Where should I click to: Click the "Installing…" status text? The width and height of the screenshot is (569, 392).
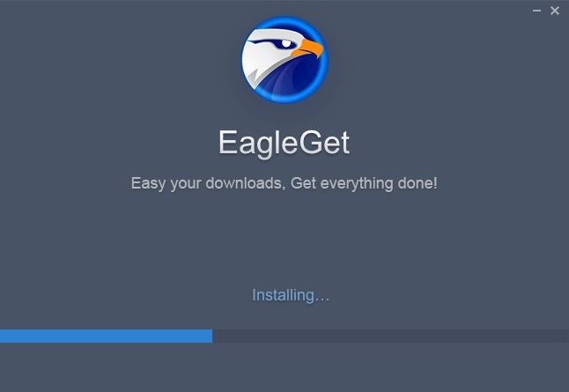(291, 295)
